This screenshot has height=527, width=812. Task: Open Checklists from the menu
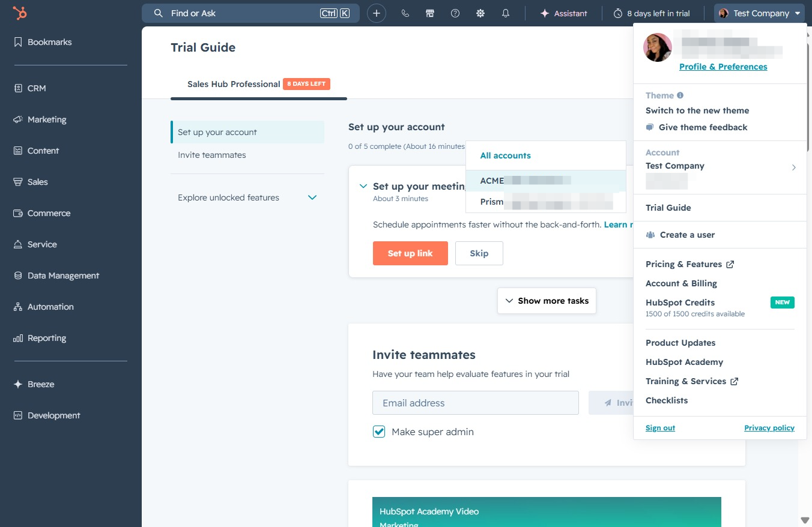point(667,400)
